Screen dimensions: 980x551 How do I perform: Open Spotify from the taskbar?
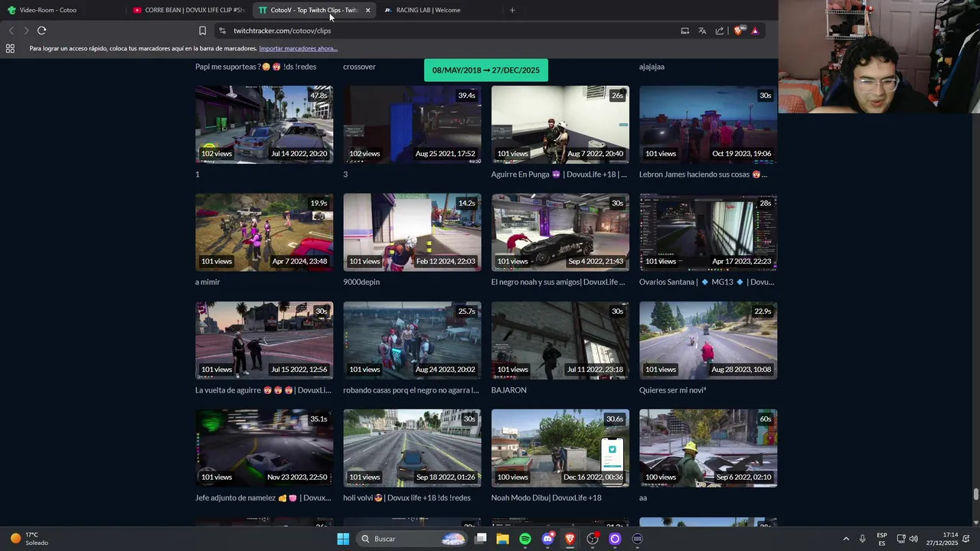525,539
